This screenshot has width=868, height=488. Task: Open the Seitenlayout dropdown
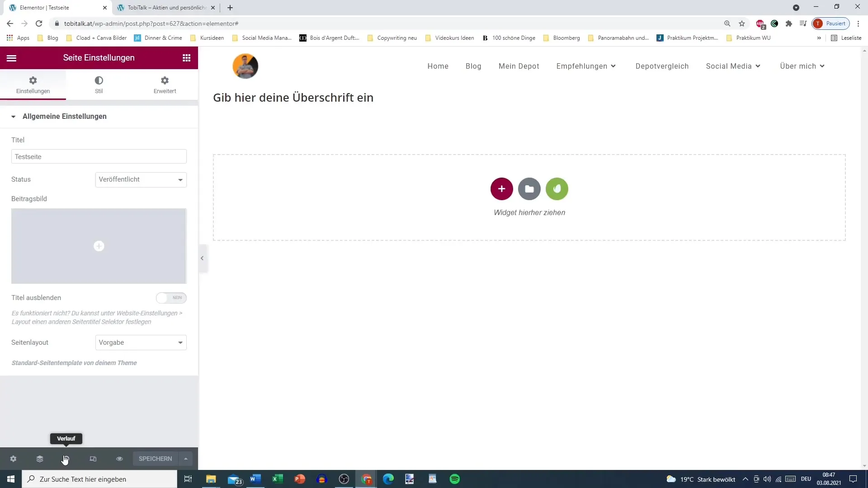click(x=141, y=343)
